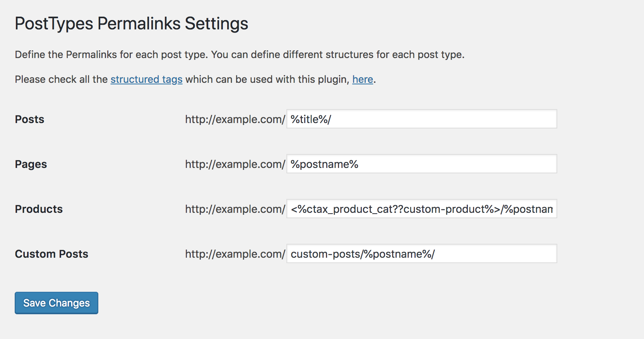Focus the Pages permalink field with %postname%
This screenshot has height=339, width=644.
pyautogui.click(x=422, y=164)
